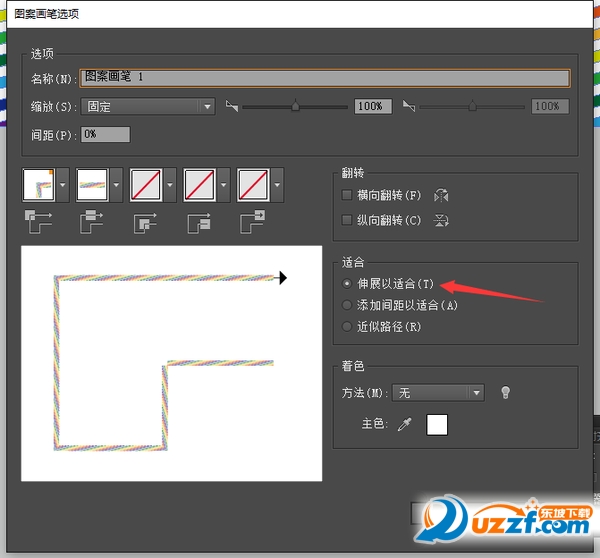The width and height of the screenshot is (600, 558).
Task: Click the first scale slider handle
Action: coord(295,106)
